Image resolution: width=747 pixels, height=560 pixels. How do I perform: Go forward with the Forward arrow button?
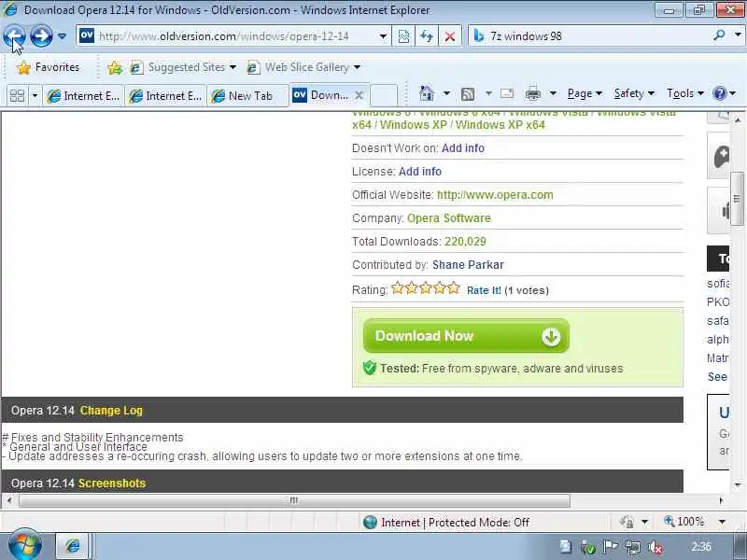tap(41, 36)
